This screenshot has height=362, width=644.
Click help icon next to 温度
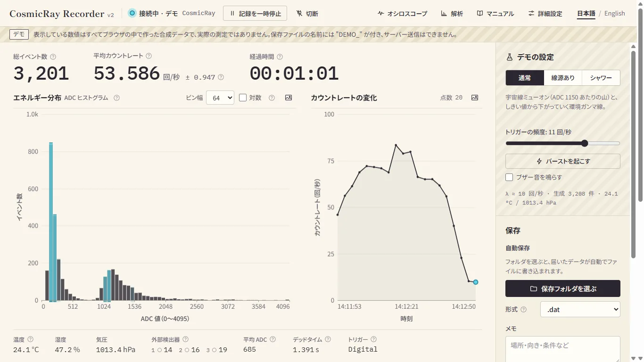click(x=30, y=339)
